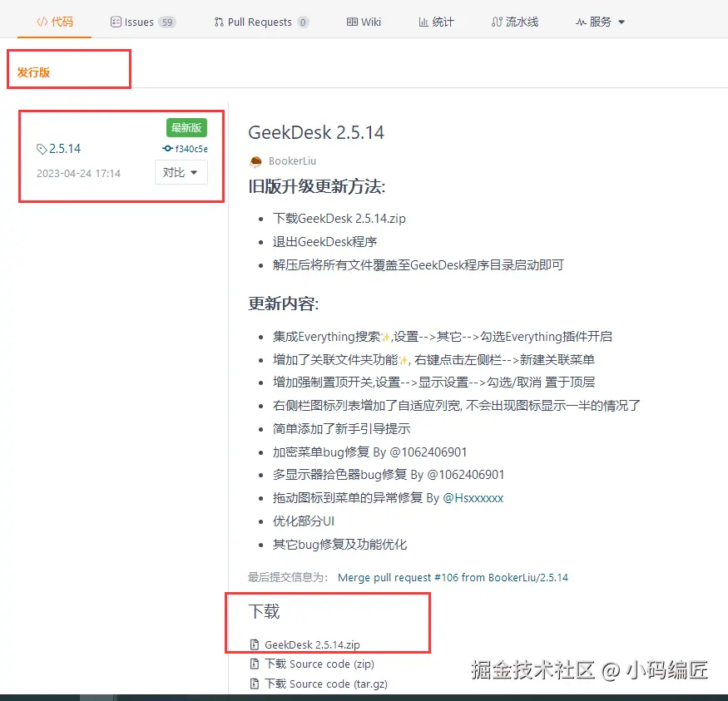Screen dimensions: 728x701
Task: Click the text 其它bug修复及功能优化
Action: pyautogui.click(x=339, y=544)
